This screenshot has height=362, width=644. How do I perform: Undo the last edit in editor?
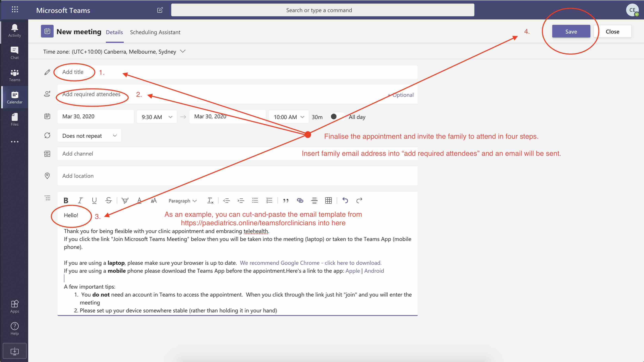[x=345, y=200]
